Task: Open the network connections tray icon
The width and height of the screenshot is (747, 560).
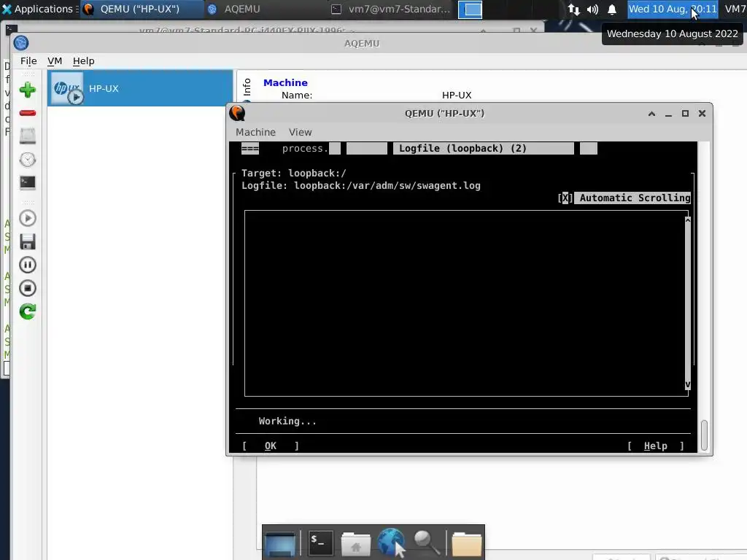Action: pos(573,9)
